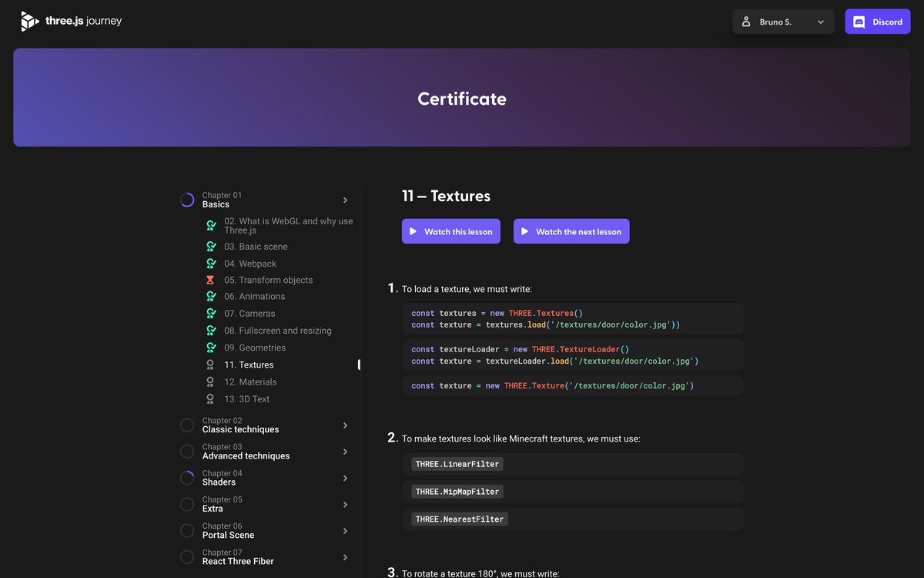The width and height of the screenshot is (924, 578).
Task: Open the Discord button
Action: click(878, 22)
